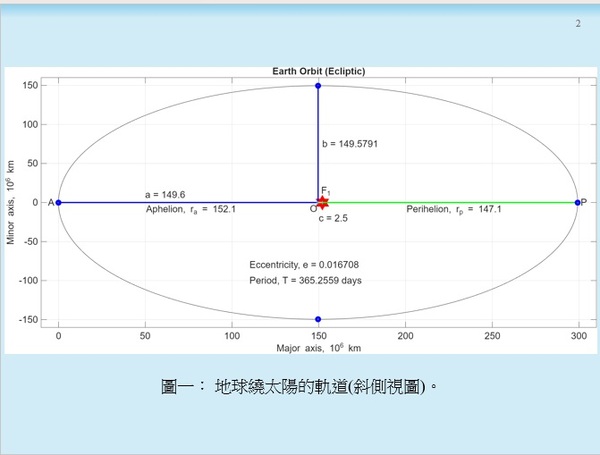The width and height of the screenshot is (600, 455).
Task: Select the 'a = 149.6' annotation
Action: [166, 194]
